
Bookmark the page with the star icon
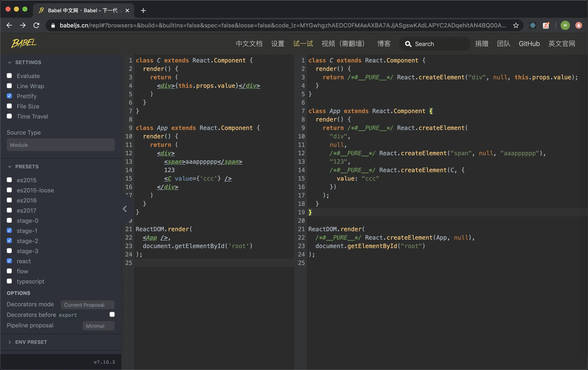[x=516, y=25]
